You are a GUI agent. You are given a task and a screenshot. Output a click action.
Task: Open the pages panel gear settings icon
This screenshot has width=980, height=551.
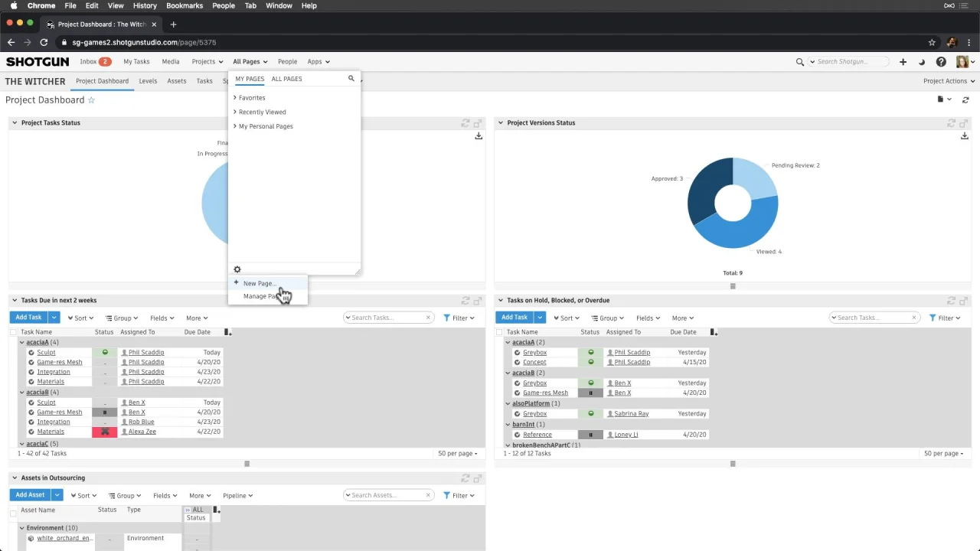coord(237,269)
